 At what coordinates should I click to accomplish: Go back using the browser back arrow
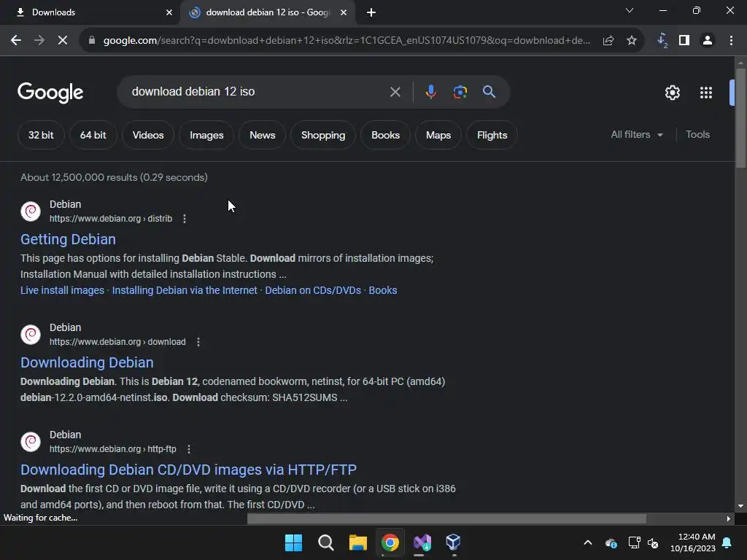click(x=16, y=41)
